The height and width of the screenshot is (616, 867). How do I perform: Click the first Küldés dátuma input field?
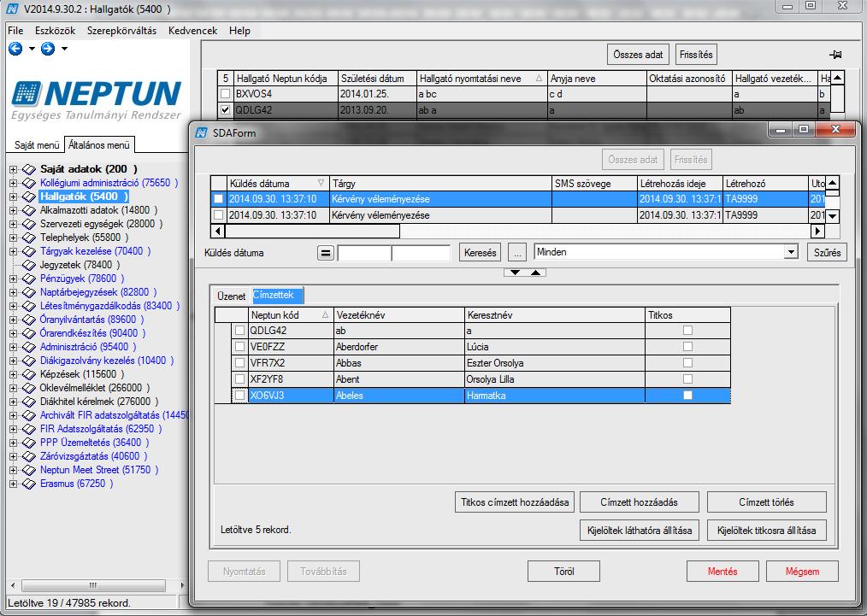coord(364,253)
